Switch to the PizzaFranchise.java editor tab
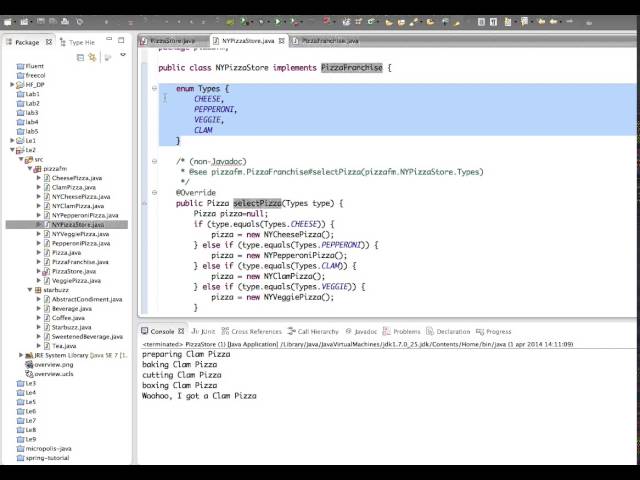This screenshot has height=480, width=640. tap(330, 41)
